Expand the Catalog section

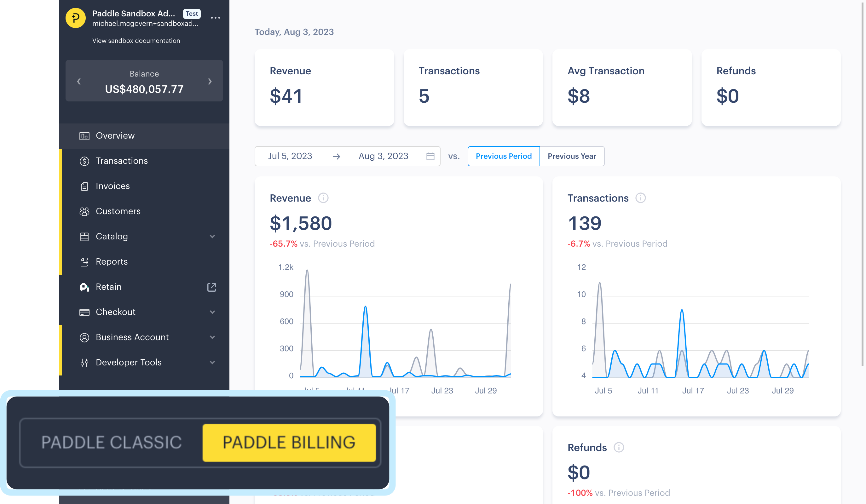point(212,236)
